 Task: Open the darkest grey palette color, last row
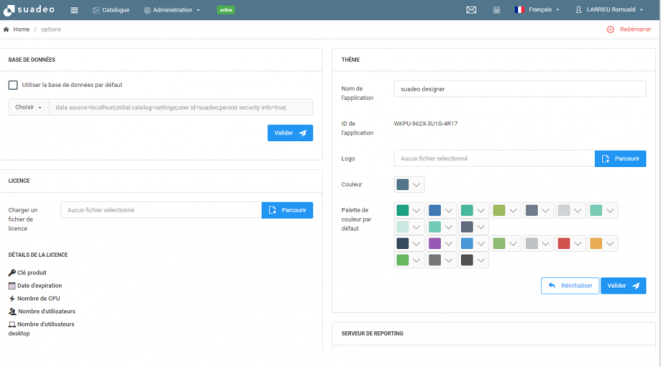473,260
